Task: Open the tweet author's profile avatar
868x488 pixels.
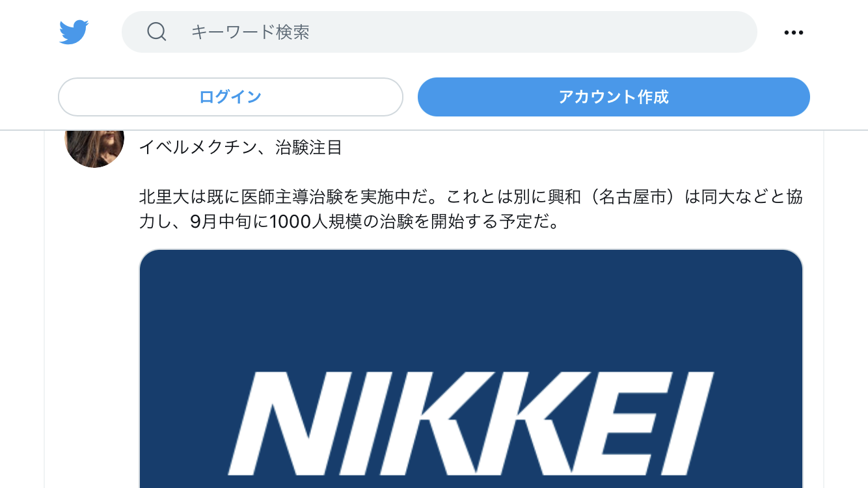Action: 94,148
